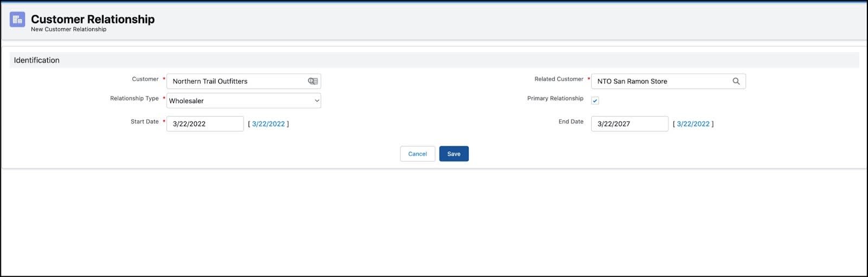Click the End Date field label

[x=571, y=122]
